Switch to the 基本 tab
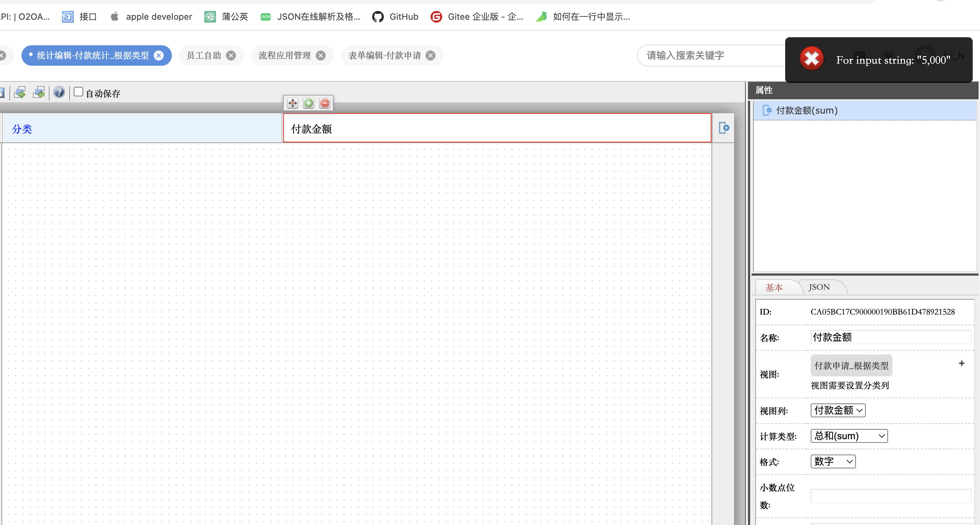 pyautogui.click(x=775, y=287)
